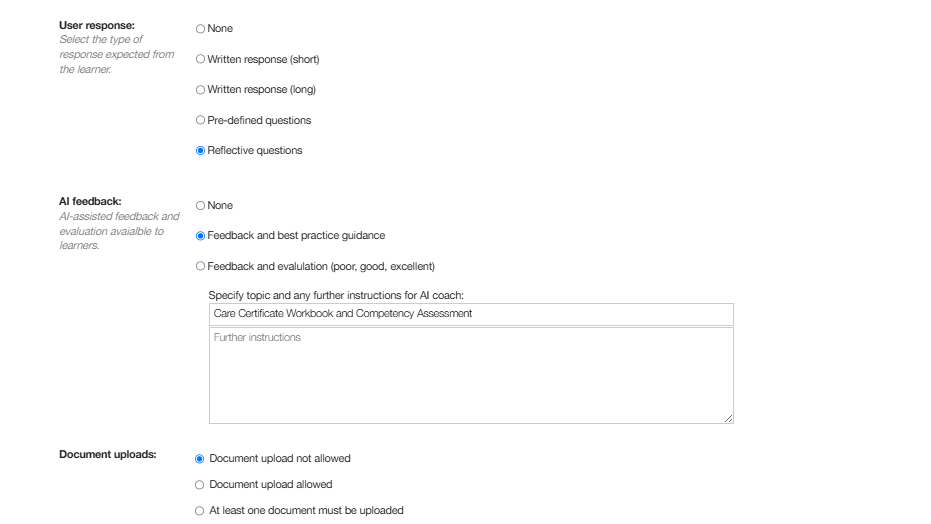Select Feedback and best practice guidance
Screen dimensions: 931x524
pyautogui.click(x=201, y=236)
